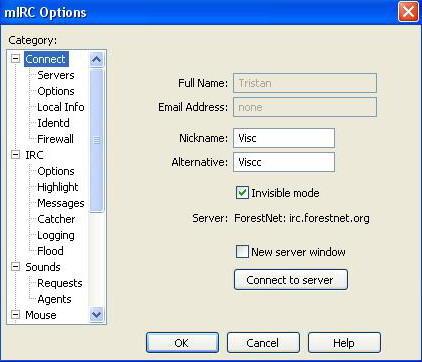422x362 pixels.
Task: Close the mIRC Options dialog
Action: [x=408, y=12]
